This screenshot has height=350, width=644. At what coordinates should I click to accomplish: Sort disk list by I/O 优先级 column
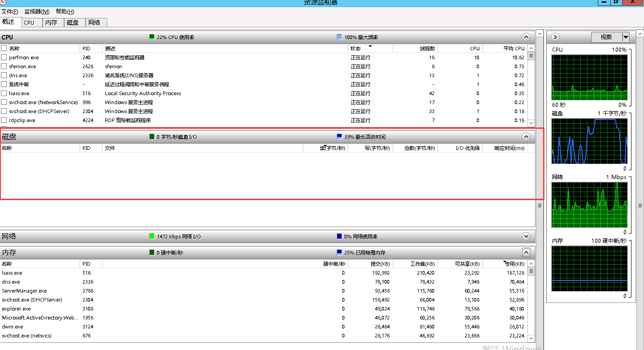pos(460,148)
